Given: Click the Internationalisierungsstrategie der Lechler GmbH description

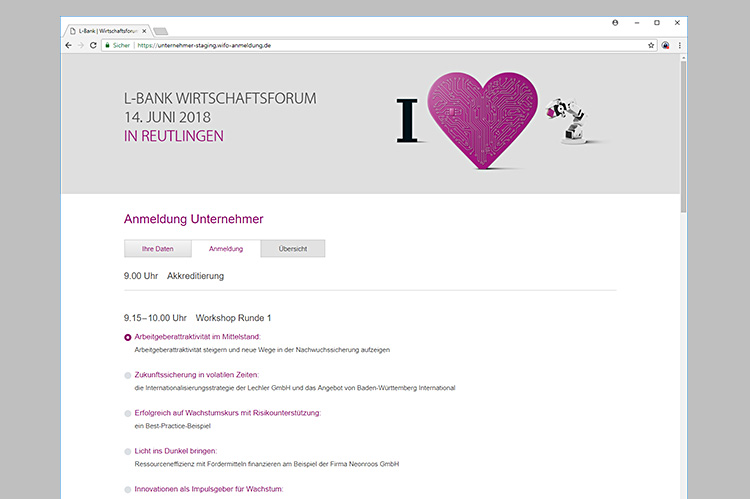Looking at the screenshot, I should coord(295,388).
